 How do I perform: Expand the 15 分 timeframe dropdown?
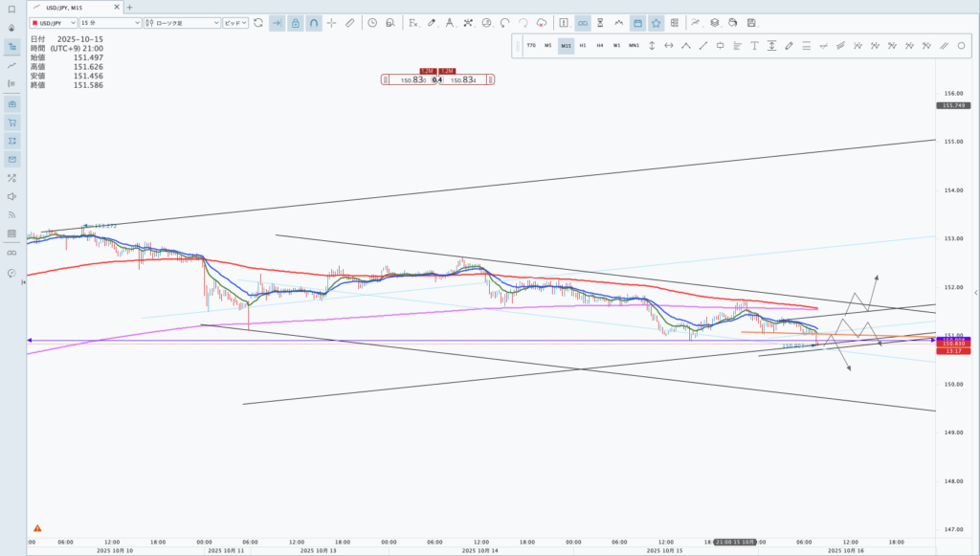coord(110,22)
